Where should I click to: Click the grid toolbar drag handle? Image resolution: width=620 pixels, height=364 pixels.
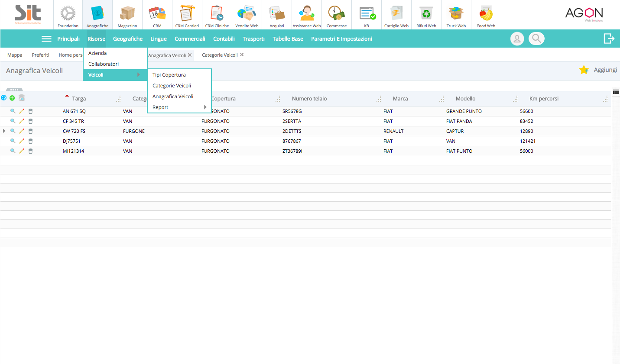14,90
